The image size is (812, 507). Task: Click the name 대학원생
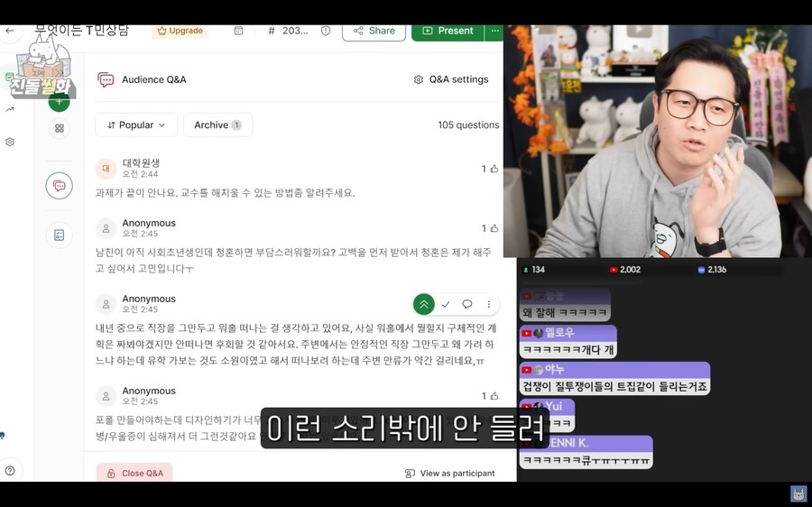pos(141,163)
